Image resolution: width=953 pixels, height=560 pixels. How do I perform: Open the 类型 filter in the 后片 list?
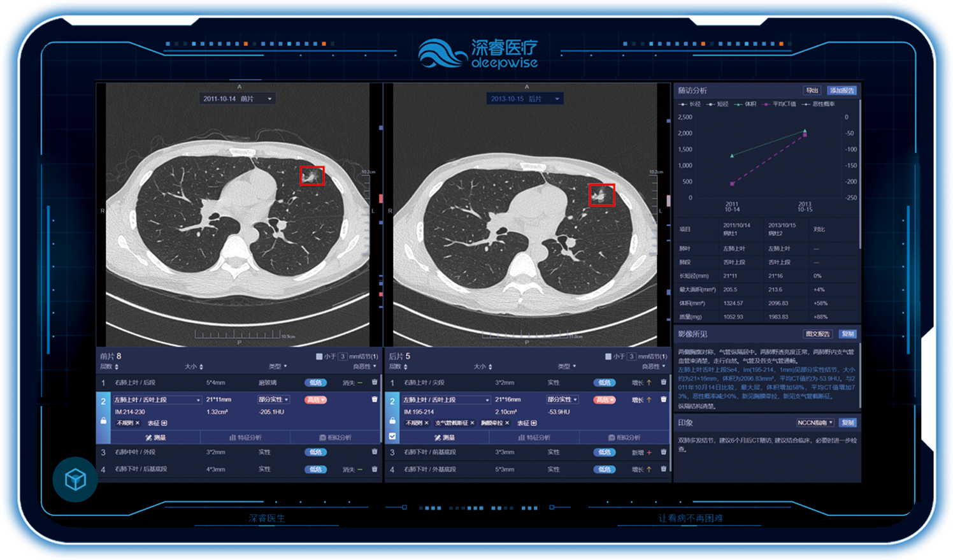567,366
